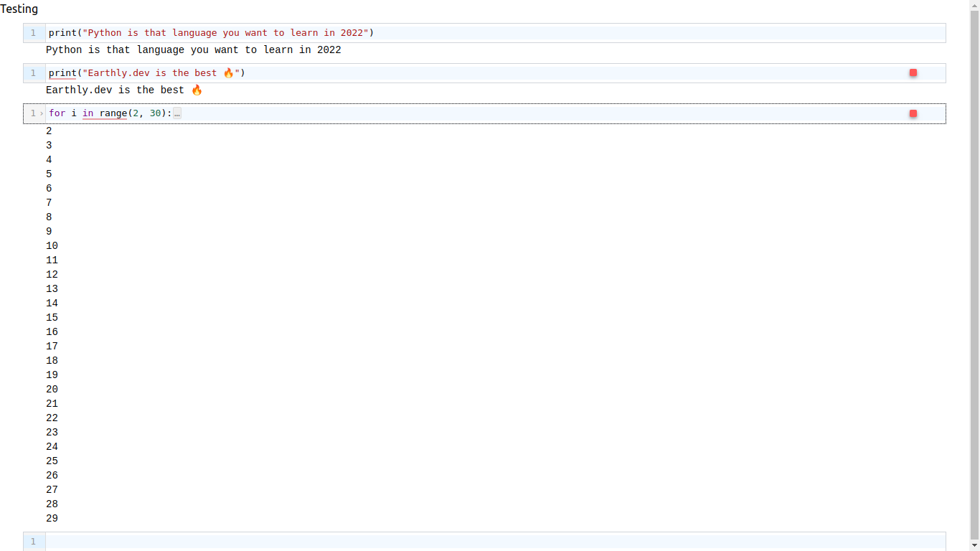Click the print keyword in Earthly.dev cell
980x551 pixels.
[x=62, y=73]
